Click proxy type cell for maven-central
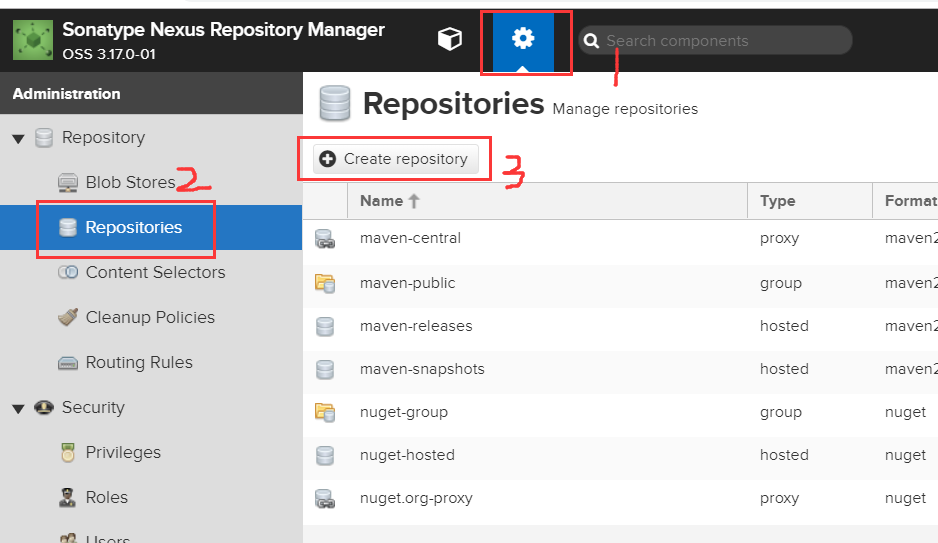Screen dimensions: 938x543 (x=779, y=239)
